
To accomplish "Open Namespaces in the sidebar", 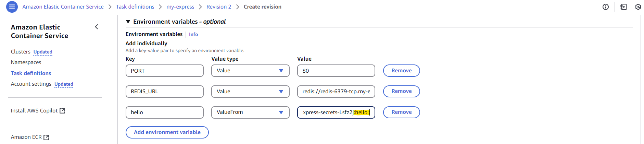I will [26, 62].
